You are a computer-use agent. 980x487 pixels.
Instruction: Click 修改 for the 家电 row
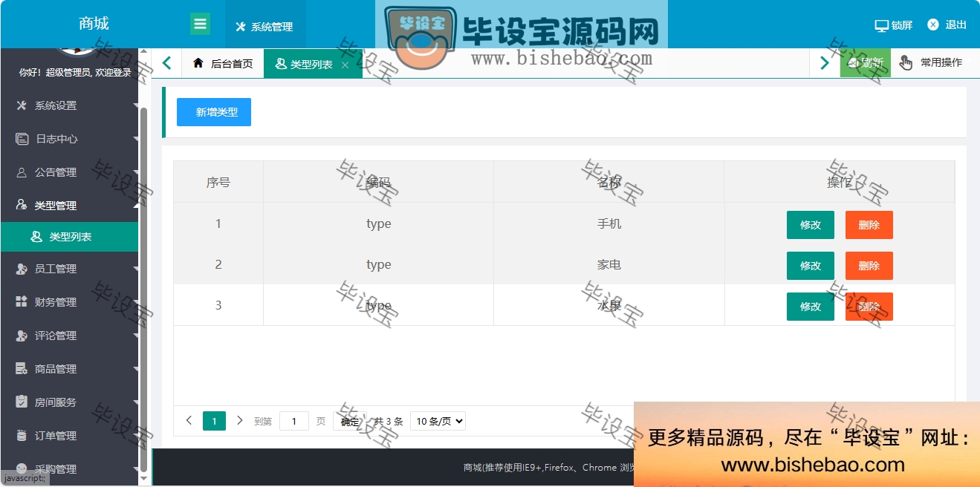coord(811,266)
